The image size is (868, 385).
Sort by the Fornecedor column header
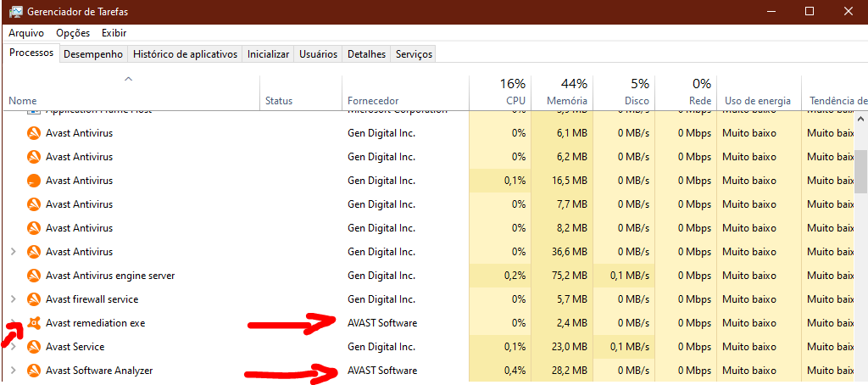pyautogui.click(x=373, y=101)
